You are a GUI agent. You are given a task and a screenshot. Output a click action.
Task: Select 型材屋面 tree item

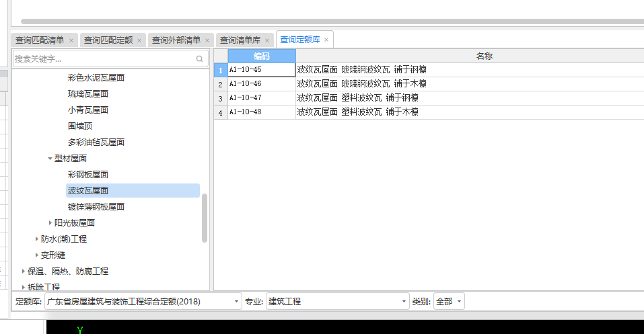point(71,159)
